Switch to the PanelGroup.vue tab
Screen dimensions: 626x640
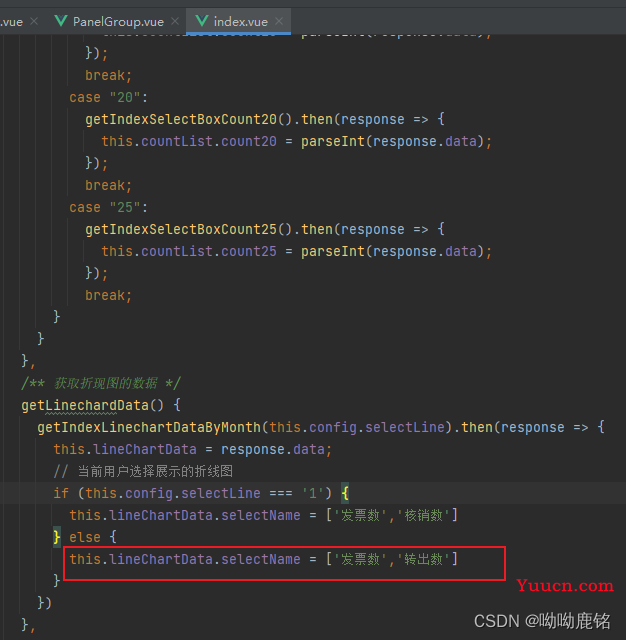118,22
